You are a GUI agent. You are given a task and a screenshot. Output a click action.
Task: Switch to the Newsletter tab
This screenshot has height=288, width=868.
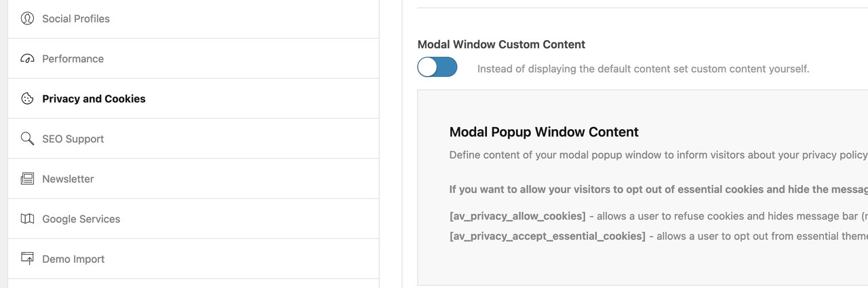pos(193,179)
